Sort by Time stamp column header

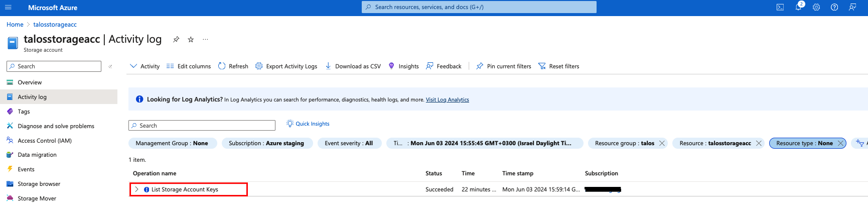(x=518, y=173)
